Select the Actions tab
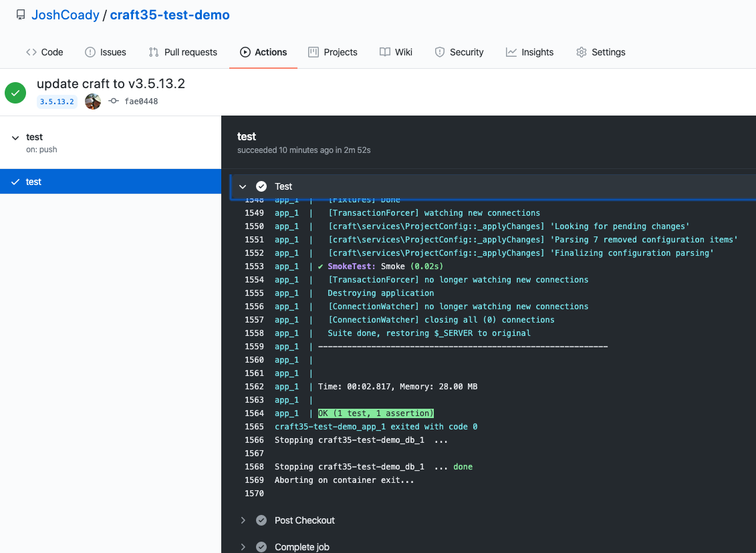This screenshot has height=553, width=756. click(x=263, y=52)
